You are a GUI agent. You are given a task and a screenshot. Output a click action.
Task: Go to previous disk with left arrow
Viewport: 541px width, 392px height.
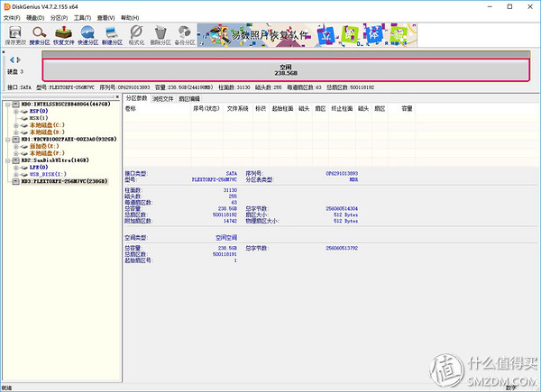(x=12, y=59)
